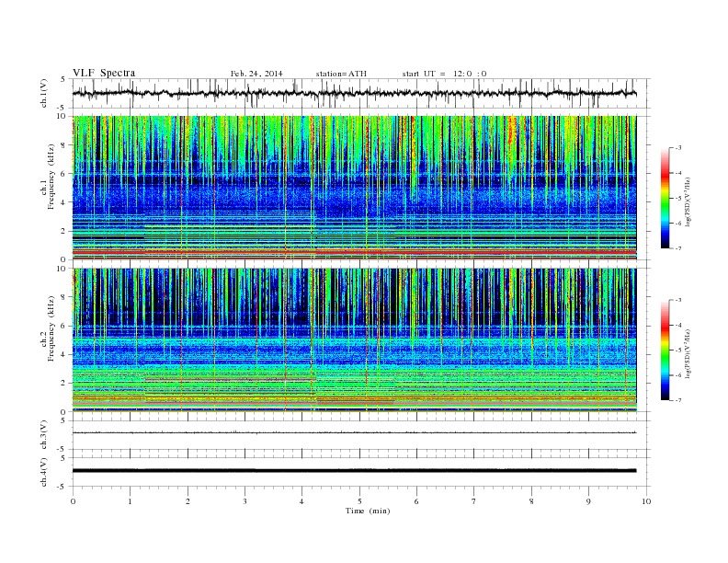Click the '10' tick on the time axis

click(x=646, y=501)
